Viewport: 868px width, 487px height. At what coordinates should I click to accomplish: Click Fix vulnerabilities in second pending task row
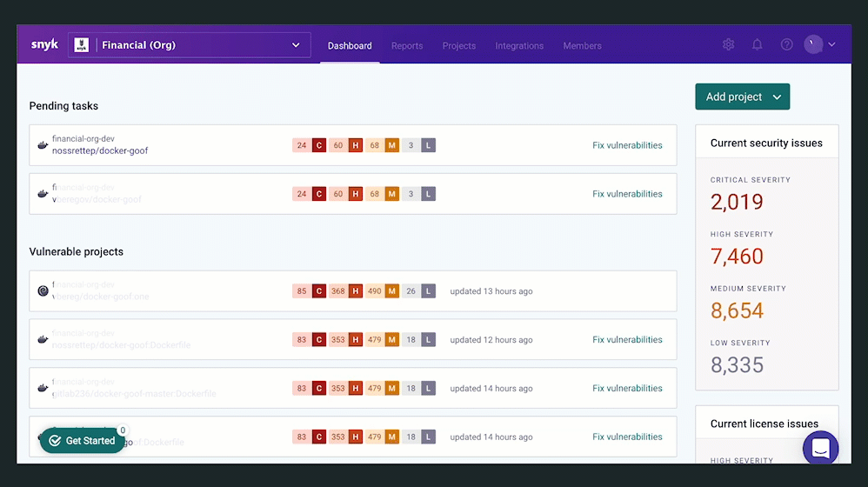coord(627,194)
